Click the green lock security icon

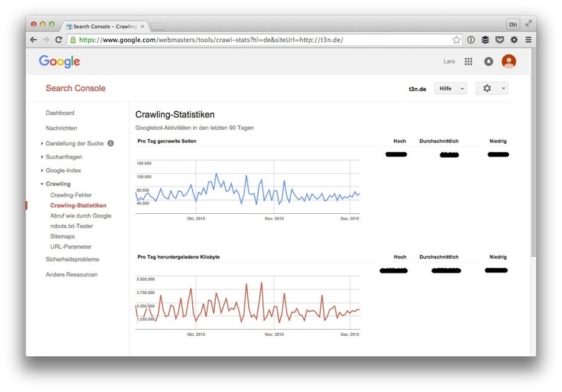pos(73,40)
